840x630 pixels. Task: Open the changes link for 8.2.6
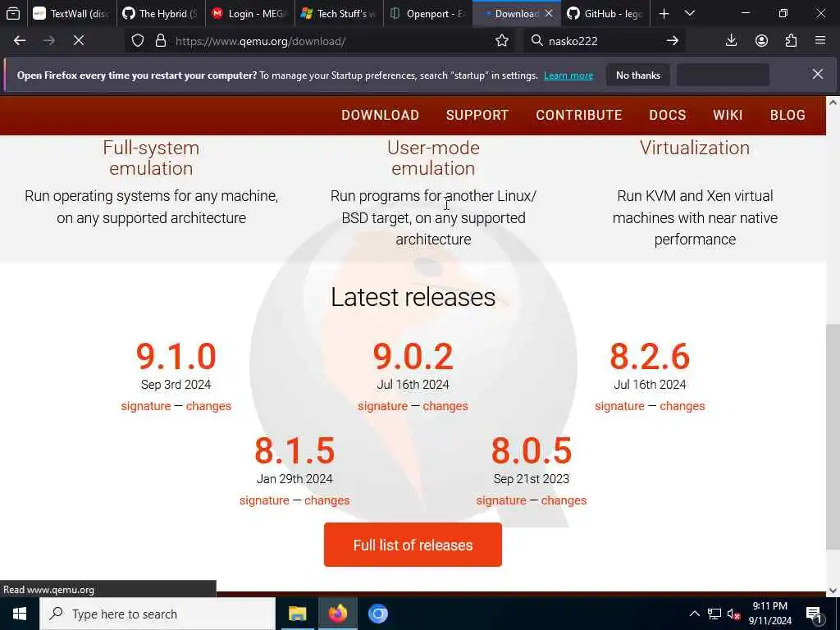(x=682, y=406)
